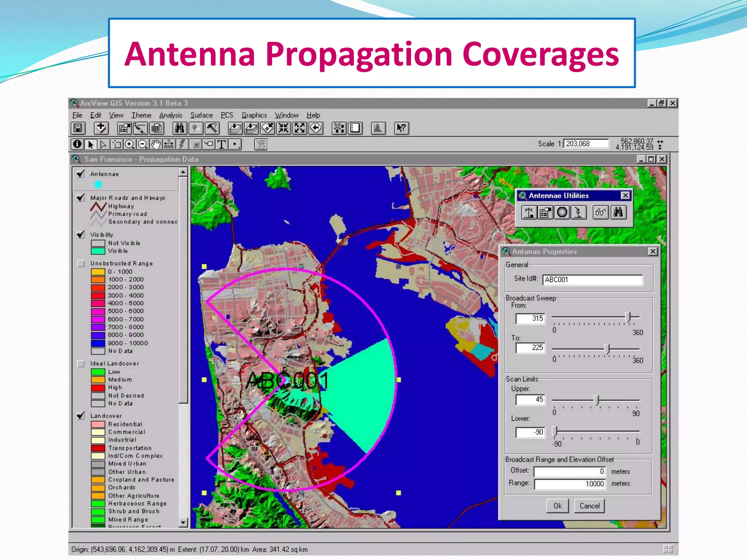Open Theme Properties icon in main toolbar
The width and height of the screenshot is (747, 560).
(124, 128)
